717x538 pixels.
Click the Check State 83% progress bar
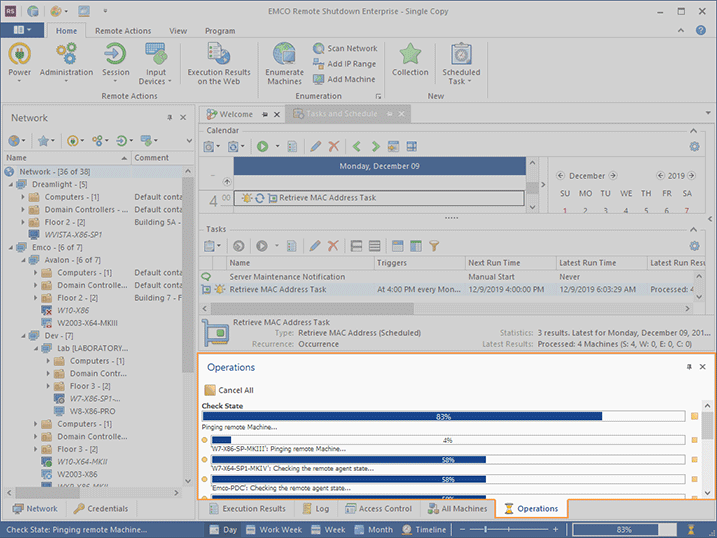point(443,416)
